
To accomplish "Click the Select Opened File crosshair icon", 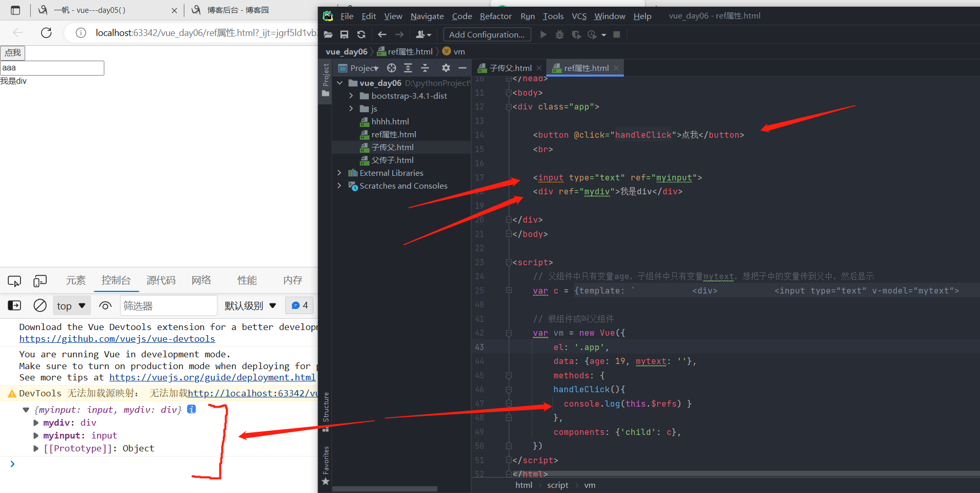I will click(x=392, y=68).
